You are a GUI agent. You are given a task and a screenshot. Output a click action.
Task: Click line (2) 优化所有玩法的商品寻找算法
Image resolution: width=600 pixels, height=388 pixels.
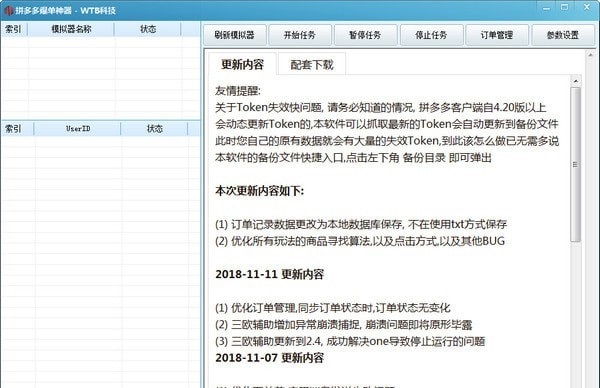[360, 241]
